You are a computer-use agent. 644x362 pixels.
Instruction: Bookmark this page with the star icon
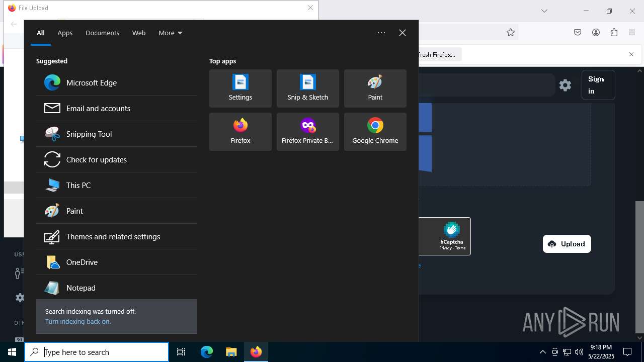tap(511, 32)
